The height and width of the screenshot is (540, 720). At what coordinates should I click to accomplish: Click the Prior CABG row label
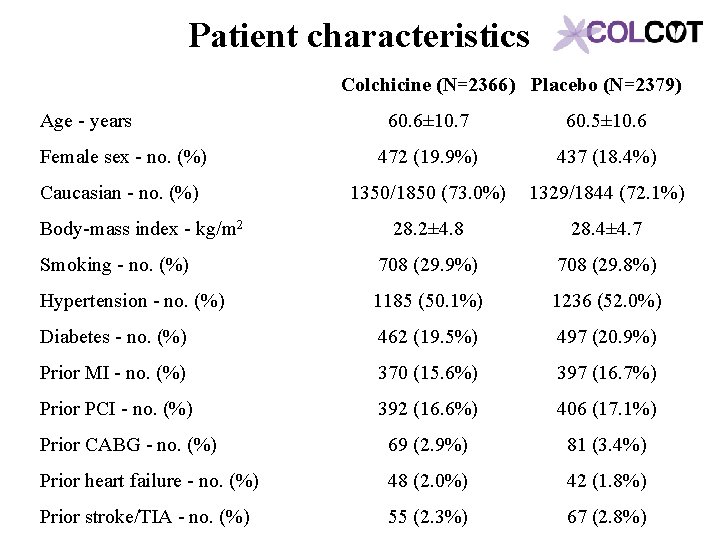128,445
